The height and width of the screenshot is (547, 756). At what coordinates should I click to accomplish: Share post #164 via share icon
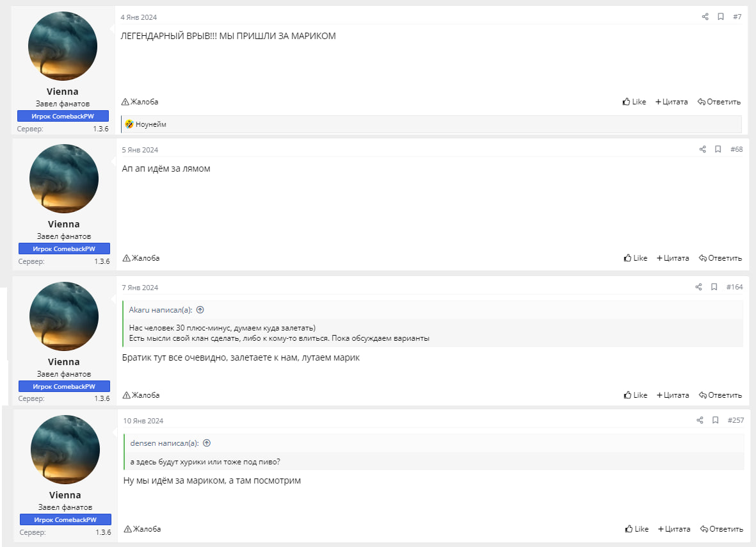pos(698,287)
